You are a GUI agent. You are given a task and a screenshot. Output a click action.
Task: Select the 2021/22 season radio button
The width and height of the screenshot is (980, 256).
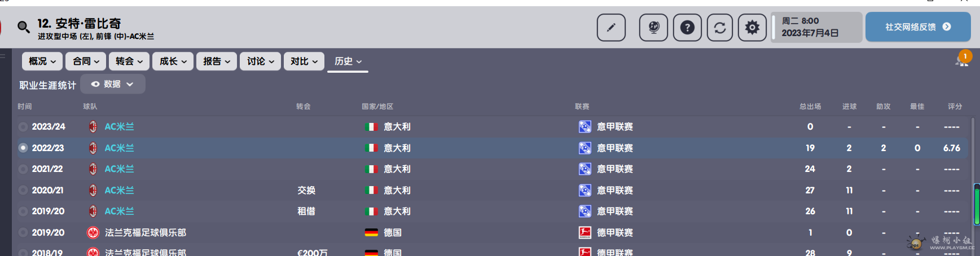23,169
